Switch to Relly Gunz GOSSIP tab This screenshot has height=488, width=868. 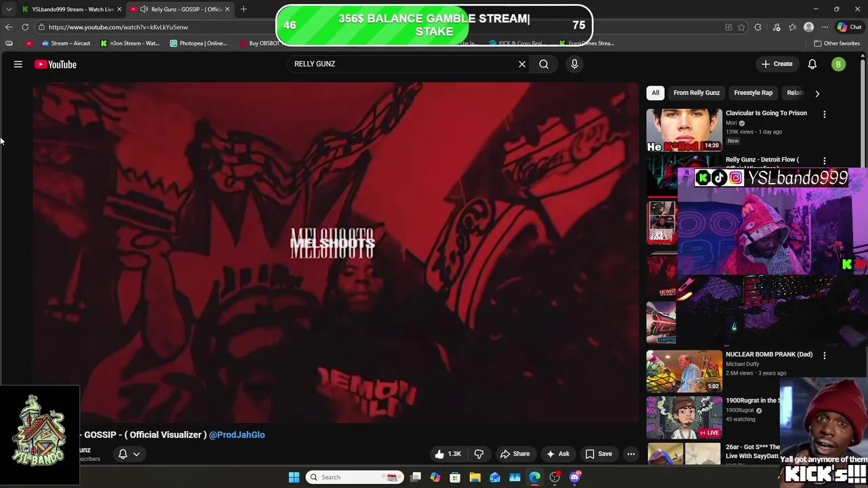coord(181,9)
